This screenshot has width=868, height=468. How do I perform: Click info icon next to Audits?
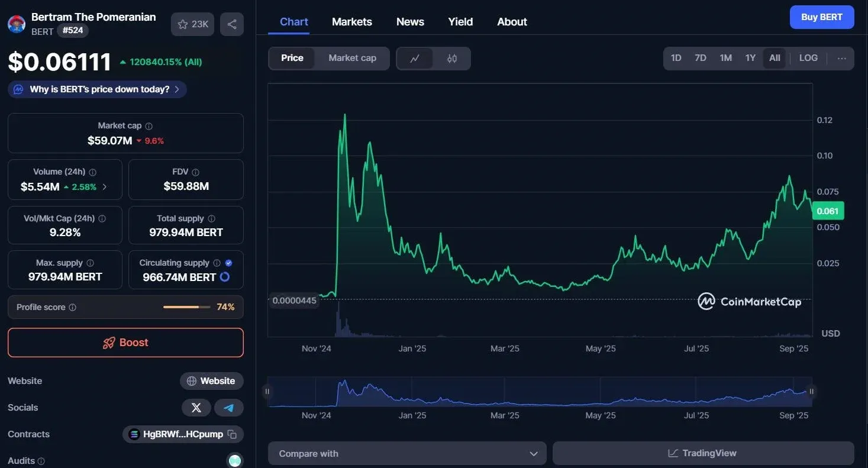click(x=41, y=461)
